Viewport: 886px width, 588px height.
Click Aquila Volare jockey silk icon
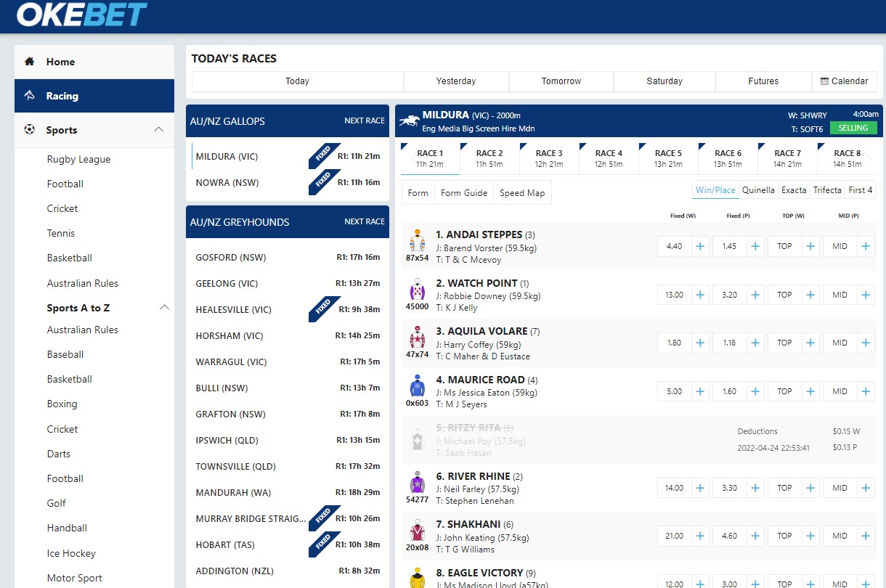pyautogui.click(x=417, y=338)
